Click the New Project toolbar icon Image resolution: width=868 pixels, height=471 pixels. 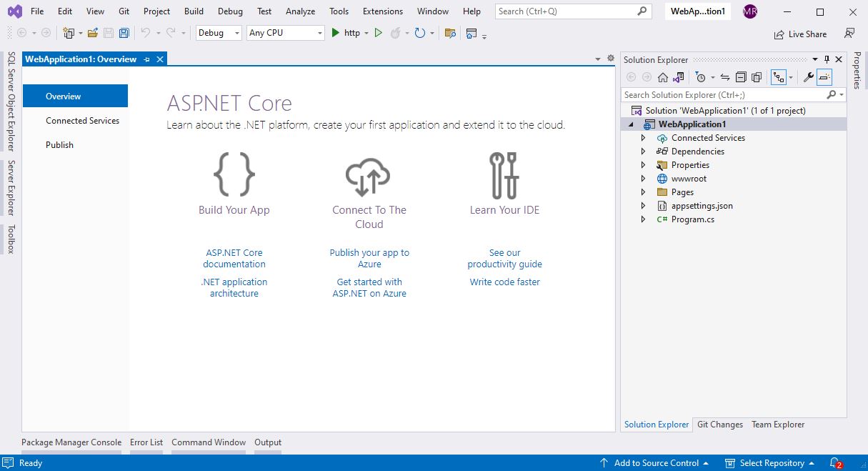69,33
